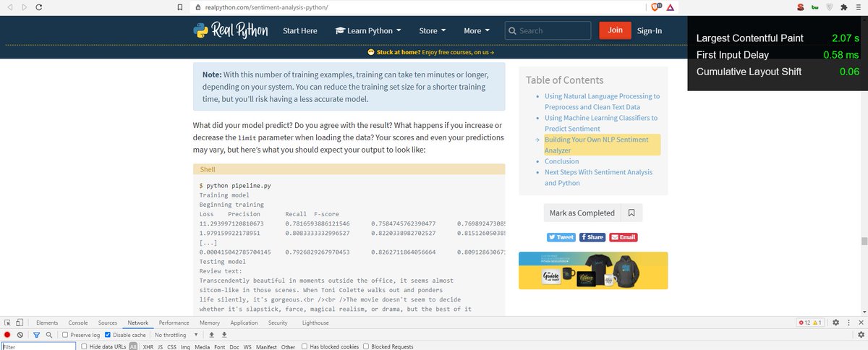
Task: Open the Conclusion table of contents link
Action: click(x=562, y=161)
